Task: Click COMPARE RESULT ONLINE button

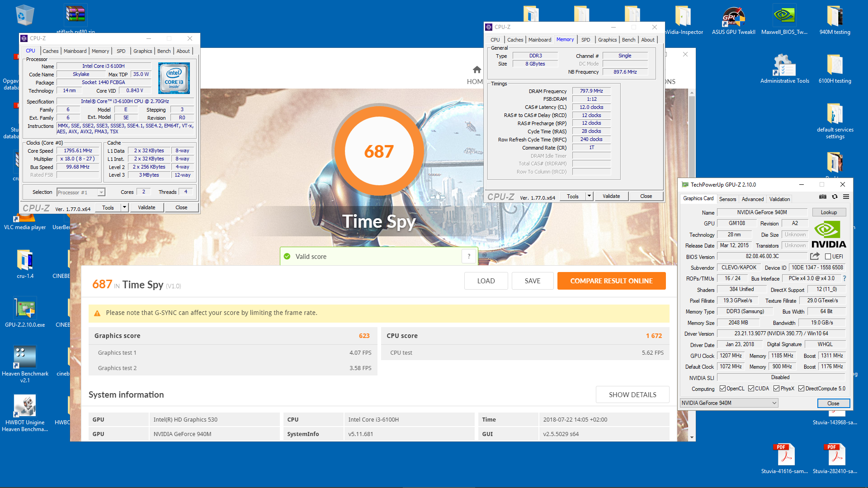Action: coord(611,281)
